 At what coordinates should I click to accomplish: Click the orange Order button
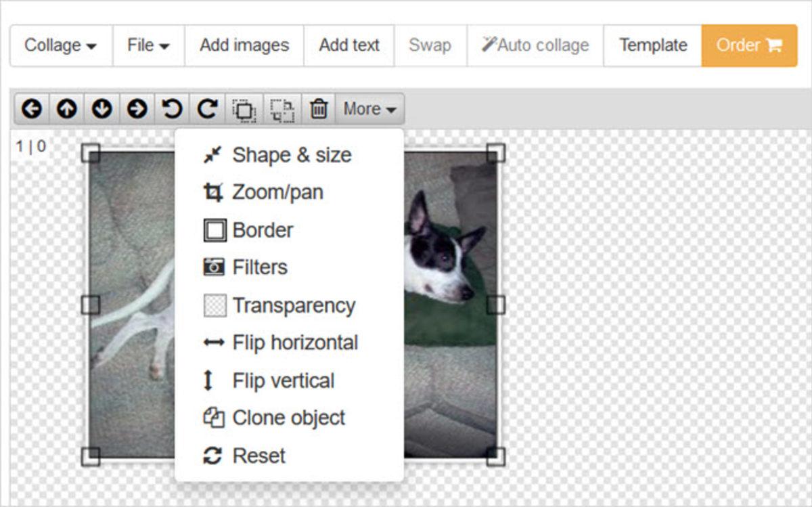pos(748,45)
